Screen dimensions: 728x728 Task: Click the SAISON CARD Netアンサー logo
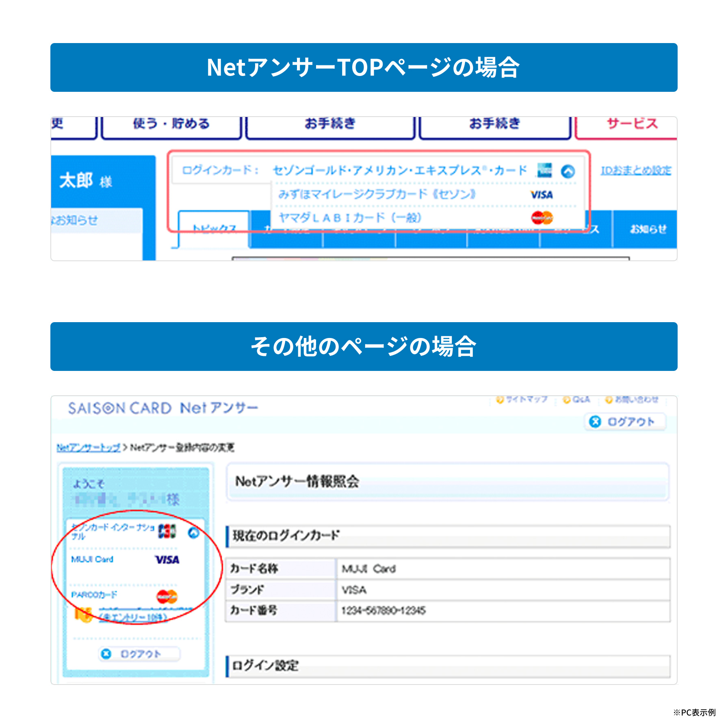(163, 408)
